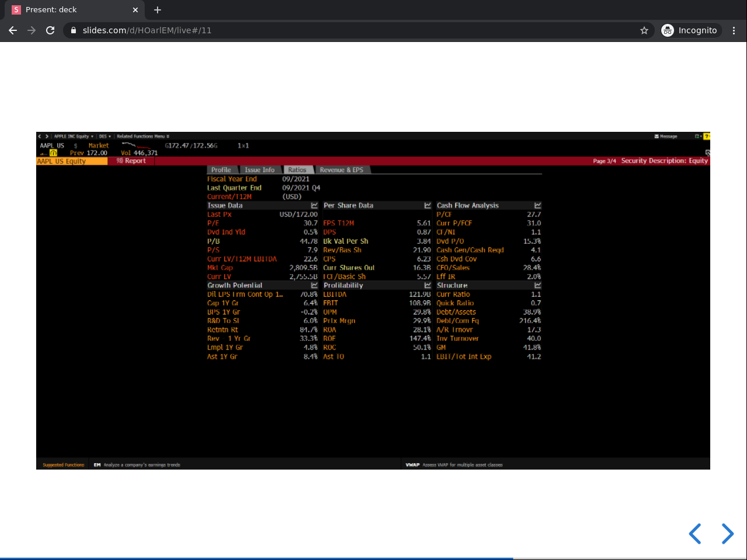747x560 pixels.
Task: Open the Revenue & EPS tab
Action: coord(341,170)
